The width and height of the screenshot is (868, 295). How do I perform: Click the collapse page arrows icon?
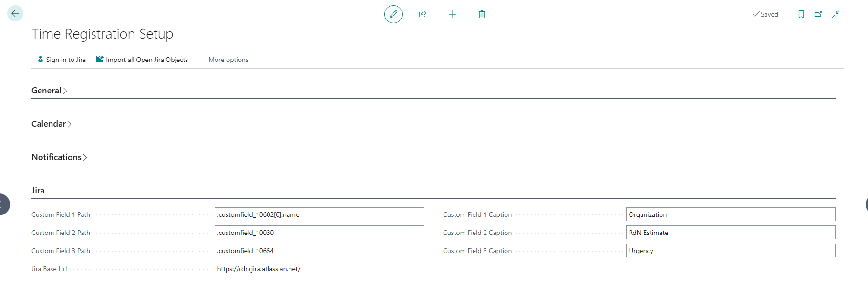click(x=836, y=14)
